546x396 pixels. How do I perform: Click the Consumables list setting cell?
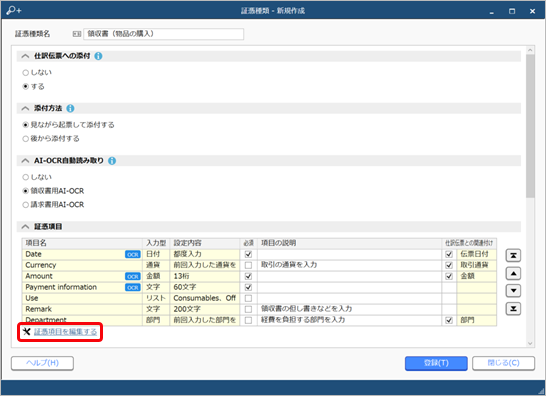click(x=205, y=298)
